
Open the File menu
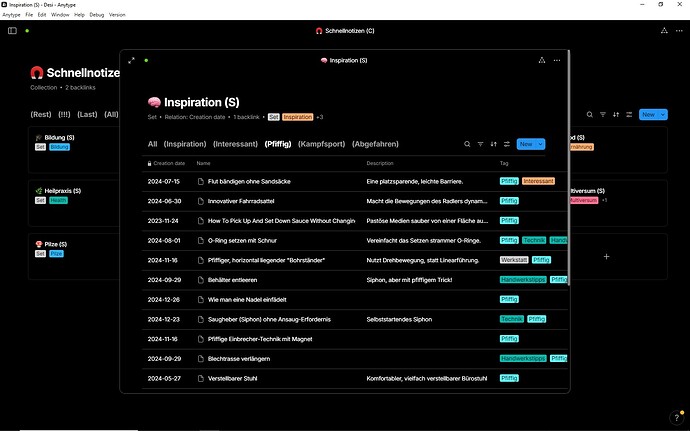coord(29,15)
